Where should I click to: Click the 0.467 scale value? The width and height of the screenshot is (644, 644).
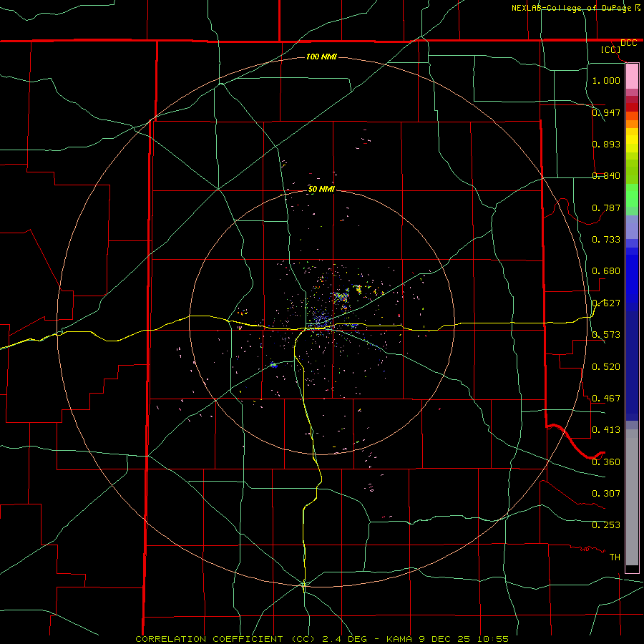[x=606, y=399]
